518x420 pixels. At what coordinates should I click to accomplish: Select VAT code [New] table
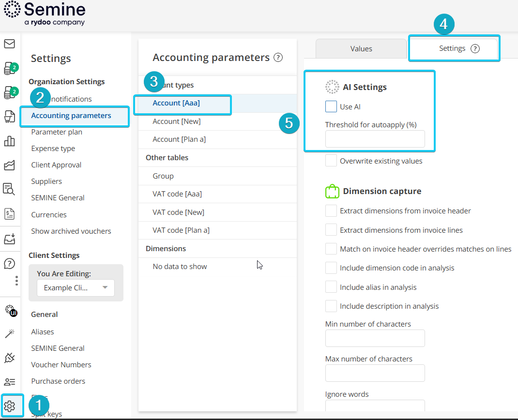pos(178,212)
